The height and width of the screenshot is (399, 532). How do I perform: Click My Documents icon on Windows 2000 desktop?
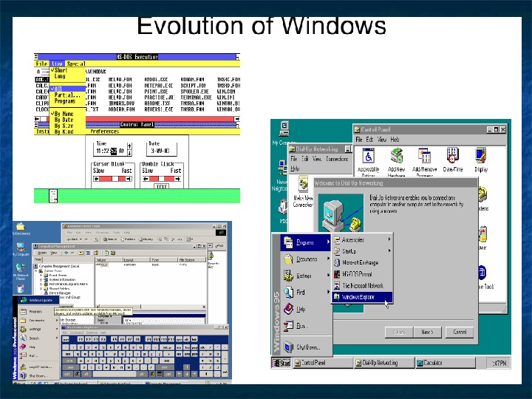21,227
